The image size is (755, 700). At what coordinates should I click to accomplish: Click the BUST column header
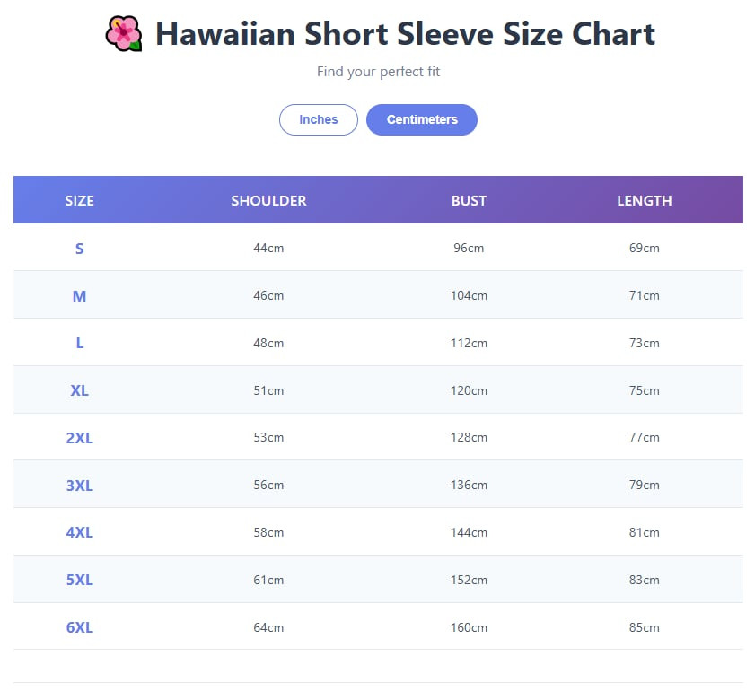click(469, 200)
